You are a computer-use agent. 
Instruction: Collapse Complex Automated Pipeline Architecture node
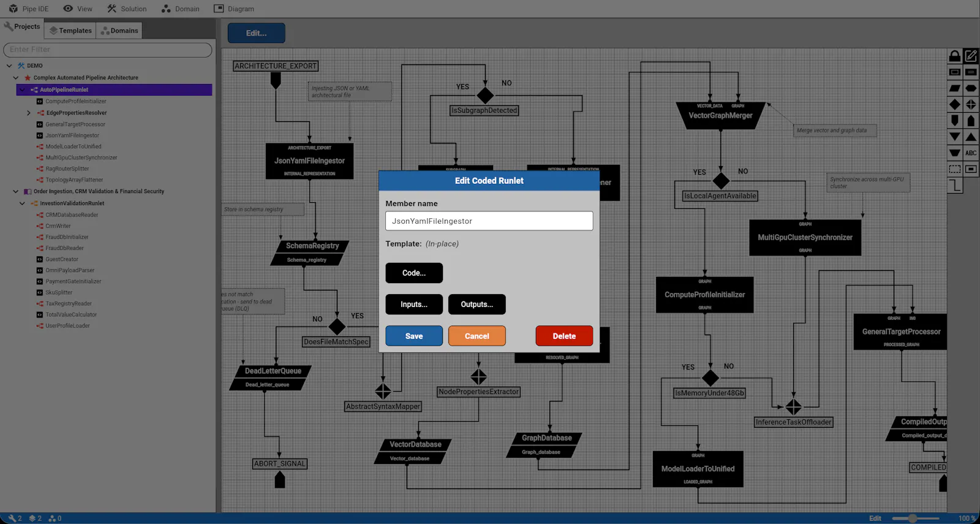[16, 78]
